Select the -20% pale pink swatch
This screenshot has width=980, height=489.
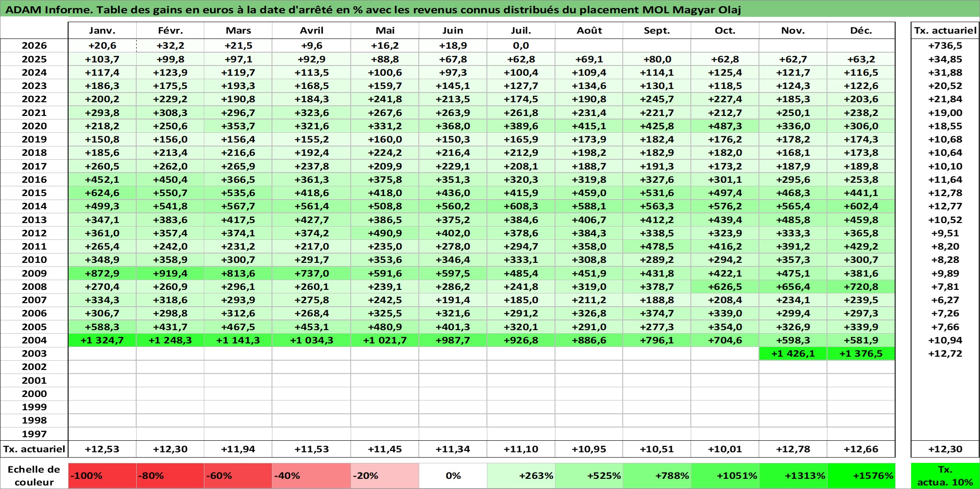click(385, 476)
